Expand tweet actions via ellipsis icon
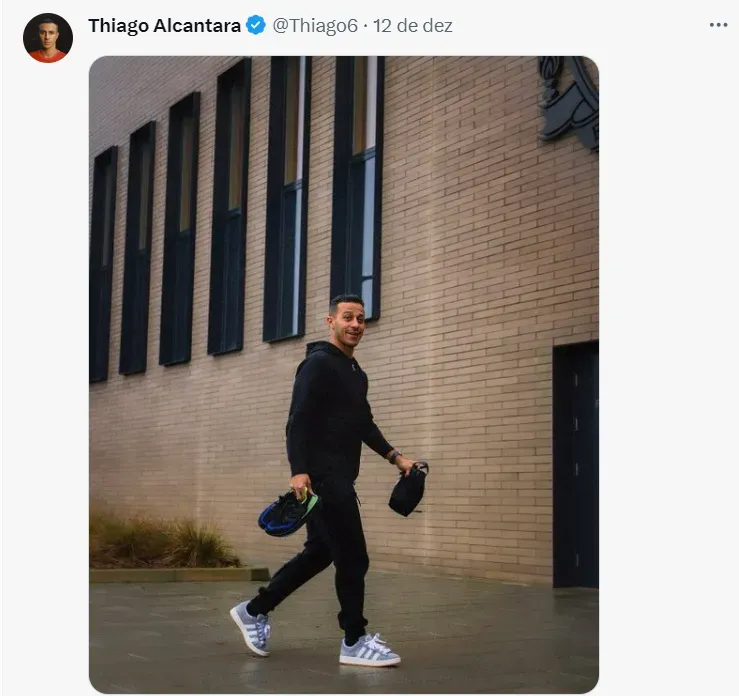The image size is (739, 696). [x=718, y=25]
